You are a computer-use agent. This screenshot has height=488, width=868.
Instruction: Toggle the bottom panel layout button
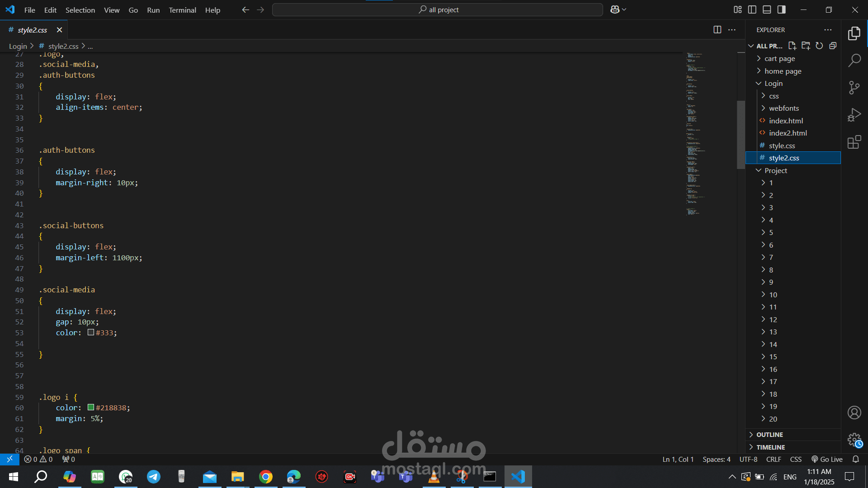point(767,9)
